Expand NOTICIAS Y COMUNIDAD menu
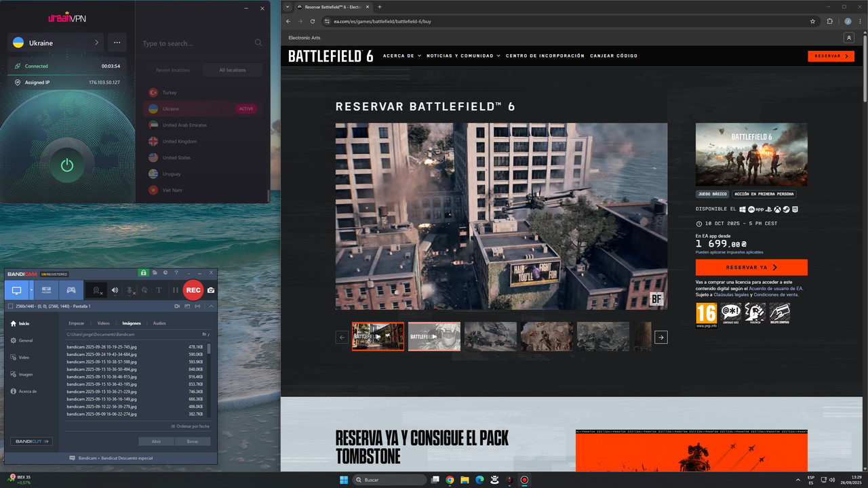Screen dimensions: 868x488 (x=463, y=56)
